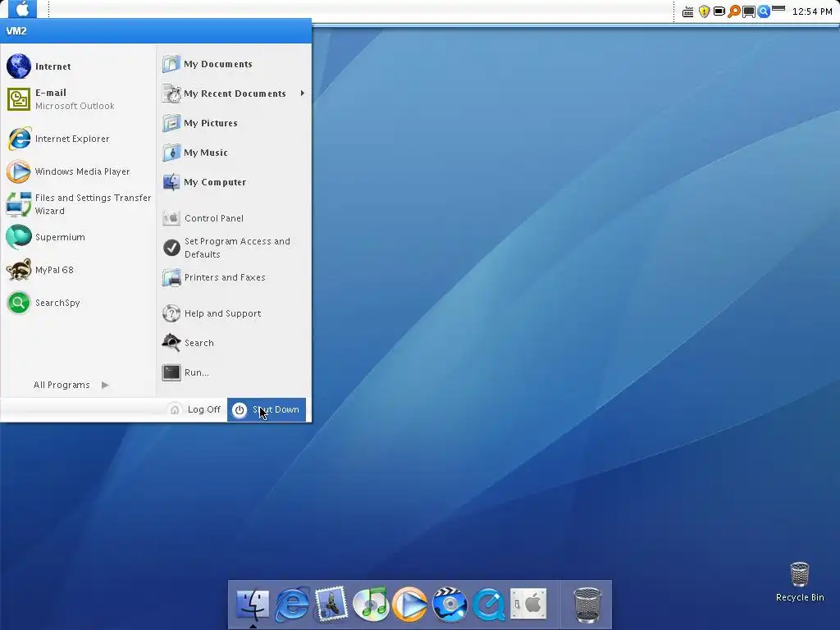This screenshot has height=630, width=840.
Task: Click the Apple logo start button
Action: 22,9
